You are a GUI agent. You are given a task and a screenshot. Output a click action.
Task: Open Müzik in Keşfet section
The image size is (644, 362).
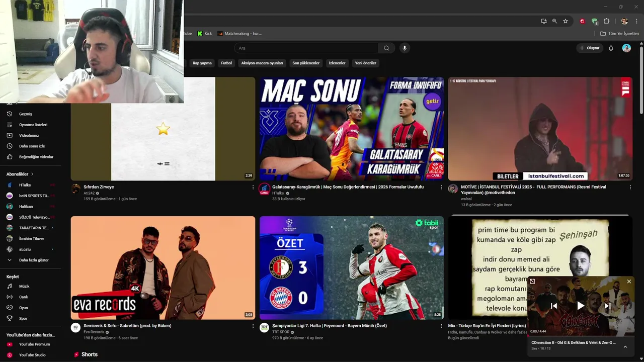24,286
